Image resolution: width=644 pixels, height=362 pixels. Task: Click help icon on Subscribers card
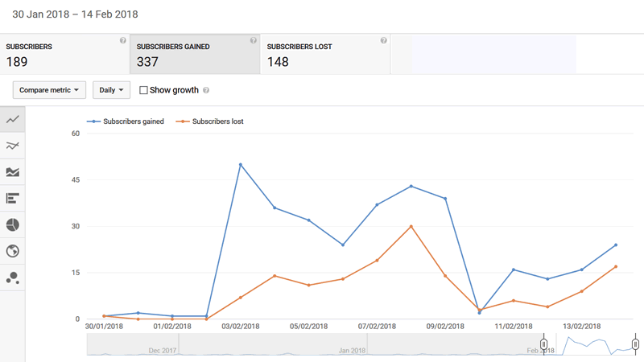click(x=123, y=40)
